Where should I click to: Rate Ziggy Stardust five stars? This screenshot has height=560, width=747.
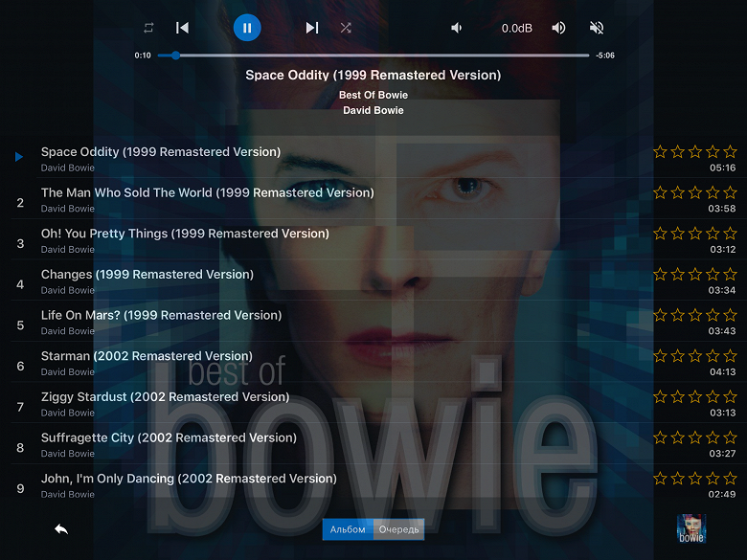(731, 397)
